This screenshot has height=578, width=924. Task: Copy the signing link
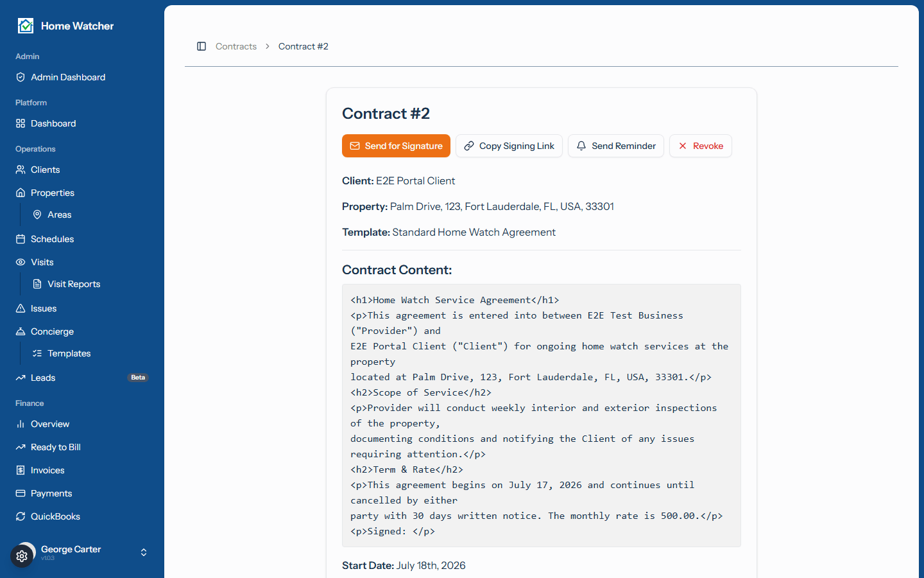[x=509, y=146]
